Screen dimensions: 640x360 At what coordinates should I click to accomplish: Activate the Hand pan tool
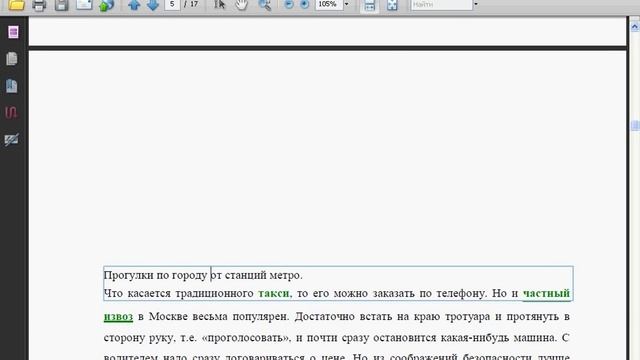[242, 5]
